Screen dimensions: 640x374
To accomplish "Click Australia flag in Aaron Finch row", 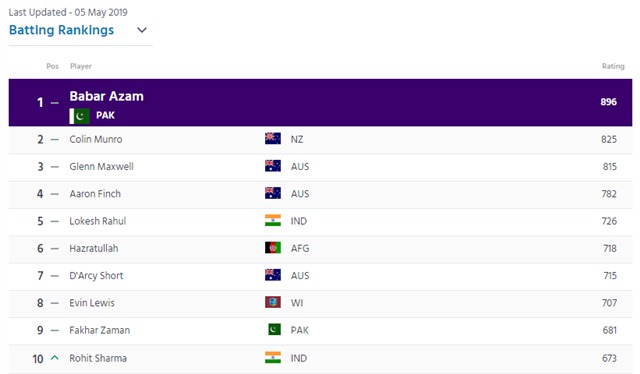I will pos(273,193).
